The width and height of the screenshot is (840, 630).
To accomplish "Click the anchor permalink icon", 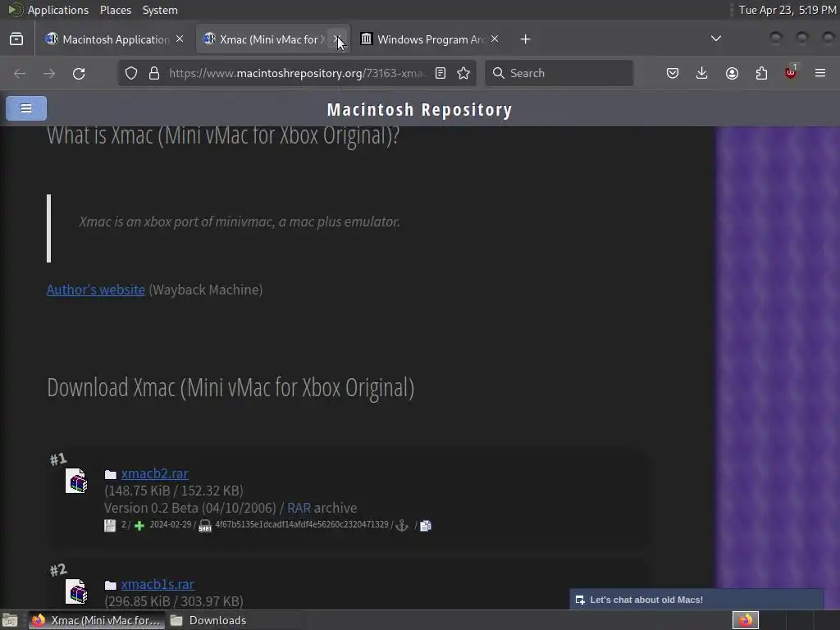I will click(402, 526).
